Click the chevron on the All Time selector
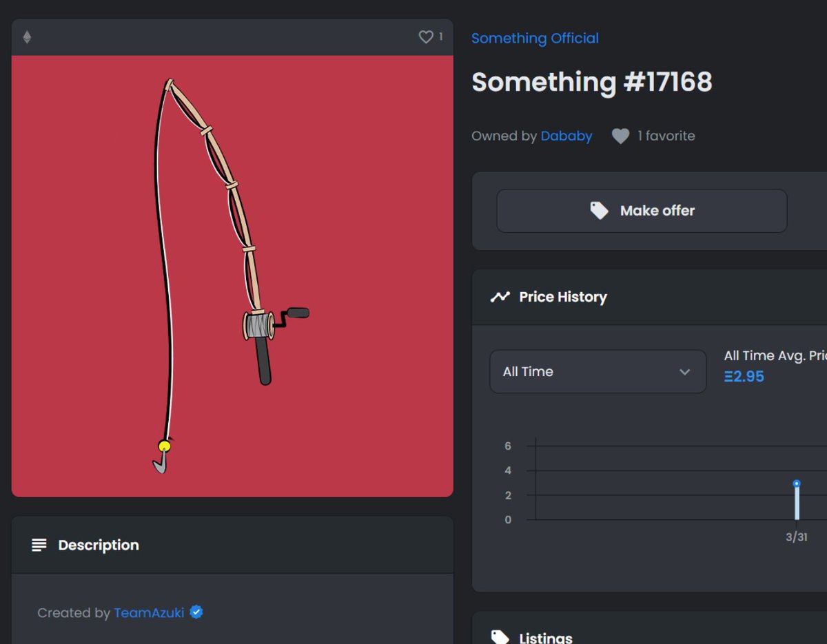 685,371
